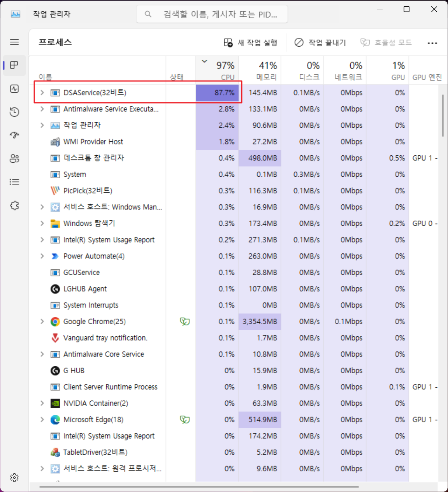Click the Microsoft Edge process icon

(x=55, y=420)
